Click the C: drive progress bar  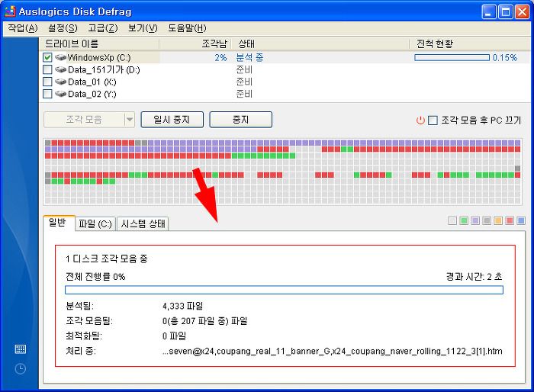[452, 57]
